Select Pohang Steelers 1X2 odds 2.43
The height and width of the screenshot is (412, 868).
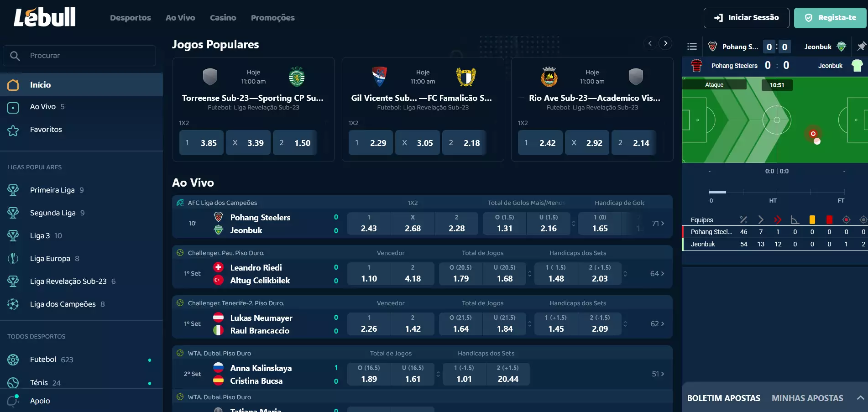(x=369, y=224)
